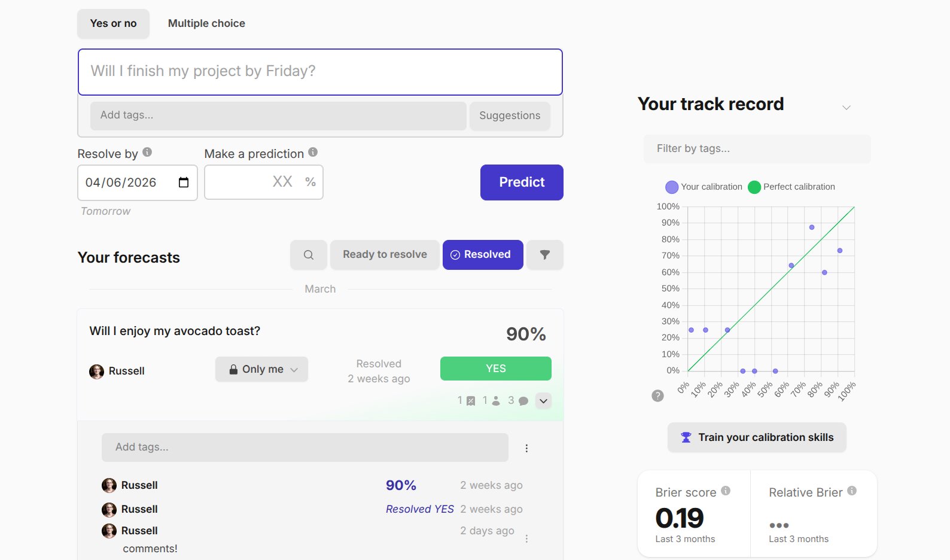Click Train your calibration skills button
This screenshot has height=560, width=950.
click(x=756, y=437)
